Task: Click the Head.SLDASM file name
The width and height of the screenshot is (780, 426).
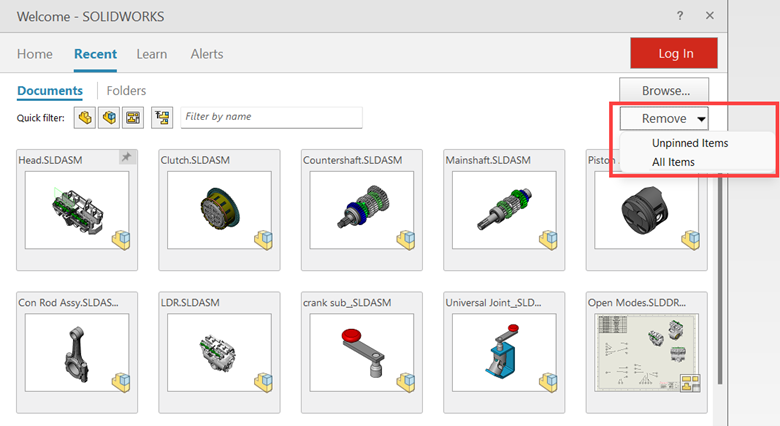Action: (x=50, y=160)
